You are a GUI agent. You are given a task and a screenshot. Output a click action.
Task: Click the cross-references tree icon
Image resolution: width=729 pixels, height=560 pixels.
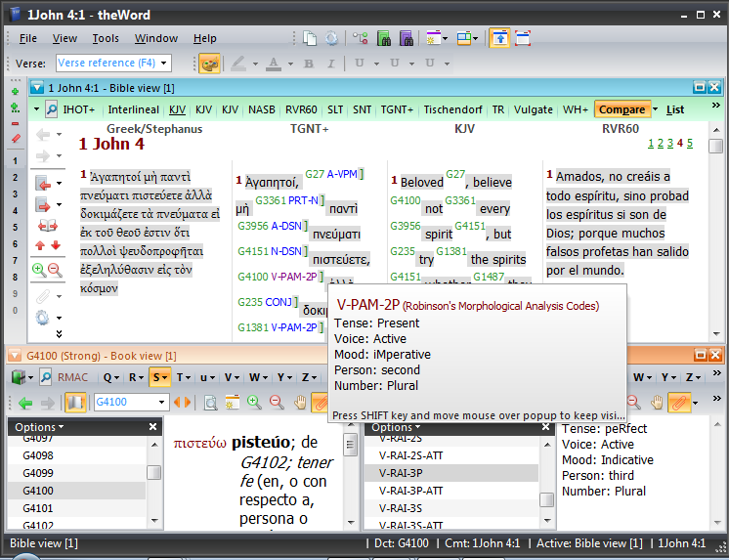(x=360, y=38)
